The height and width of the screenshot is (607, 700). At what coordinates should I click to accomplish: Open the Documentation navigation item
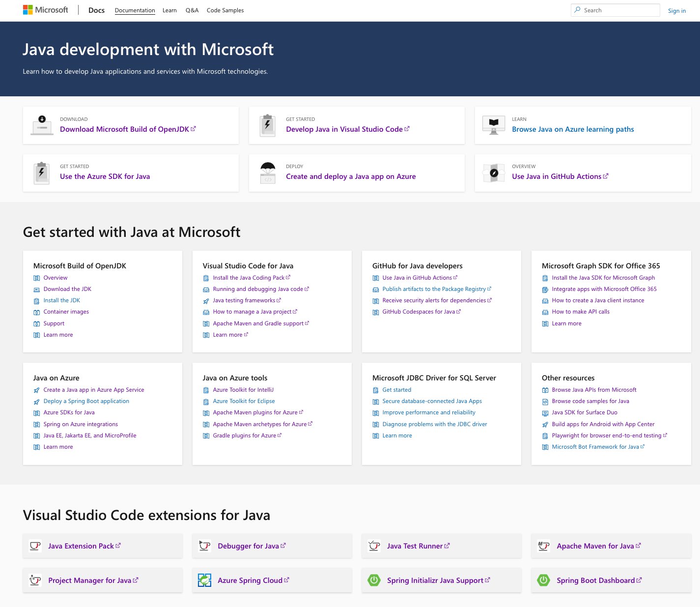point(135,10)
